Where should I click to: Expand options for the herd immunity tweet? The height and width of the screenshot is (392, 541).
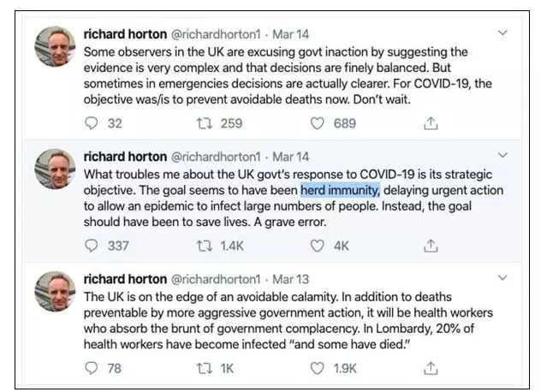point(502,156)
